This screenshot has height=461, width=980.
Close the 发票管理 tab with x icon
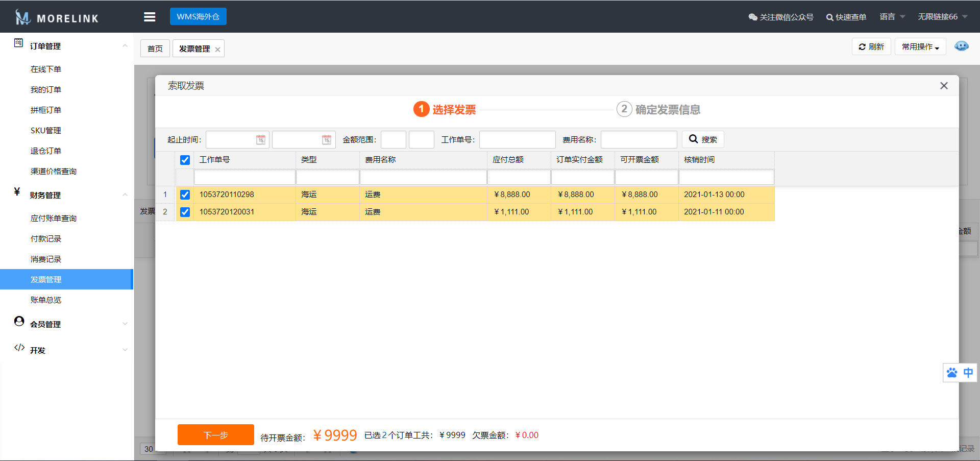coord(217,50)
